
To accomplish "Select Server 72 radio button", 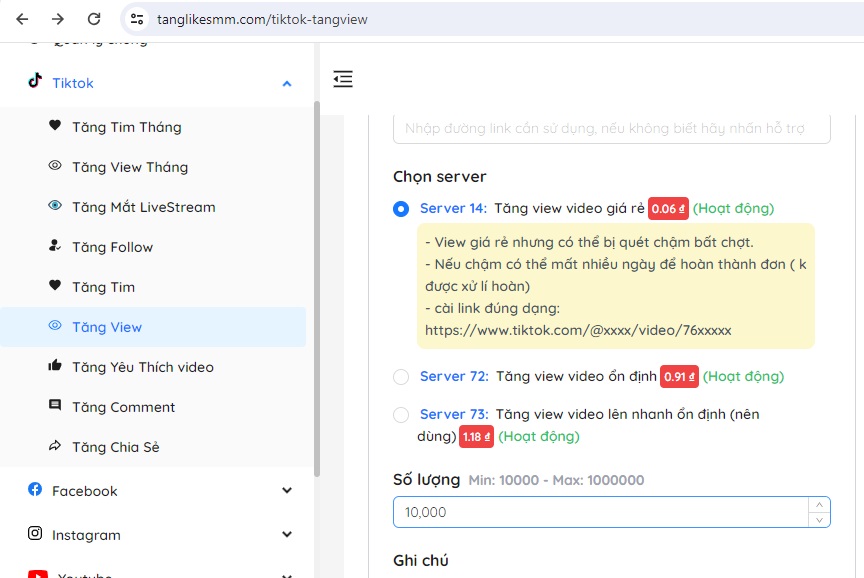I will point(401,377).
